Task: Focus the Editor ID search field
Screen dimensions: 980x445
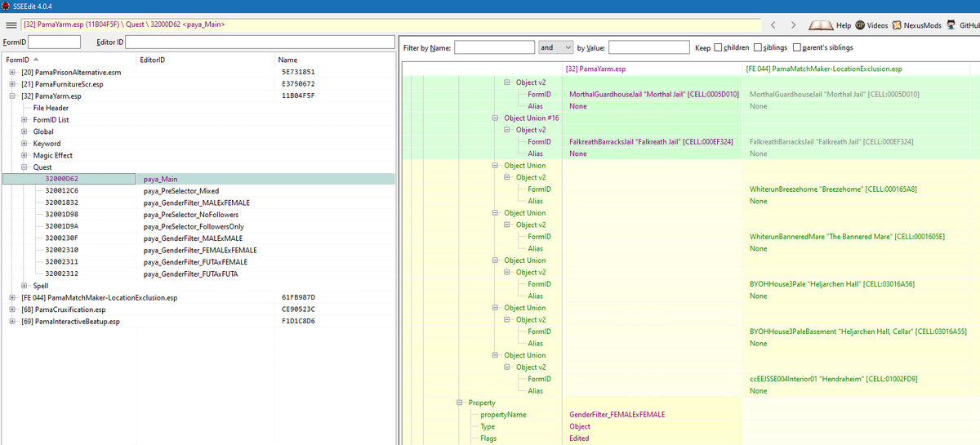Action: 260,42
